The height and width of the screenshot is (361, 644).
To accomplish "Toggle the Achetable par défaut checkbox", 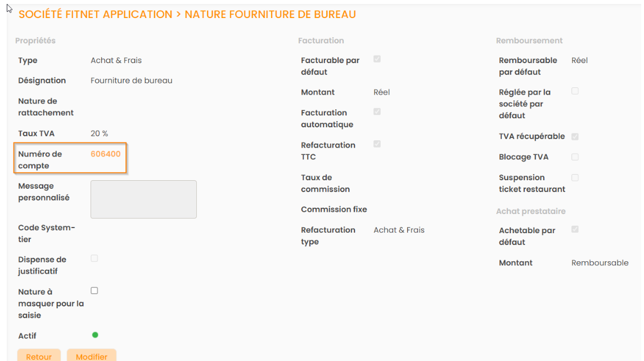I will coord(575,229).
